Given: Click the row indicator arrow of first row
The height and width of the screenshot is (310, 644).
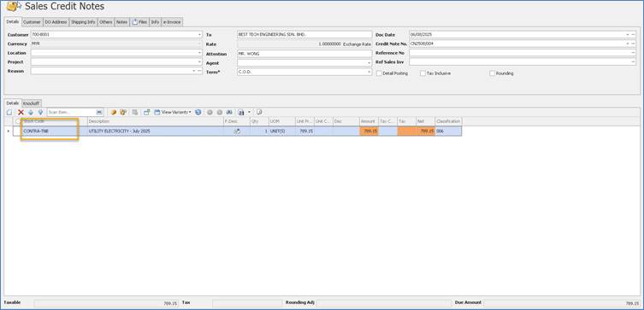Looking at the screenshot, I should [9, 132].
